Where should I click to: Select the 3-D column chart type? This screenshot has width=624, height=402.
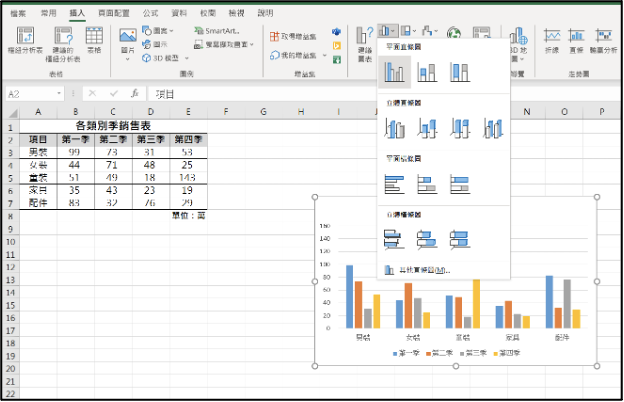coord(493,128)
